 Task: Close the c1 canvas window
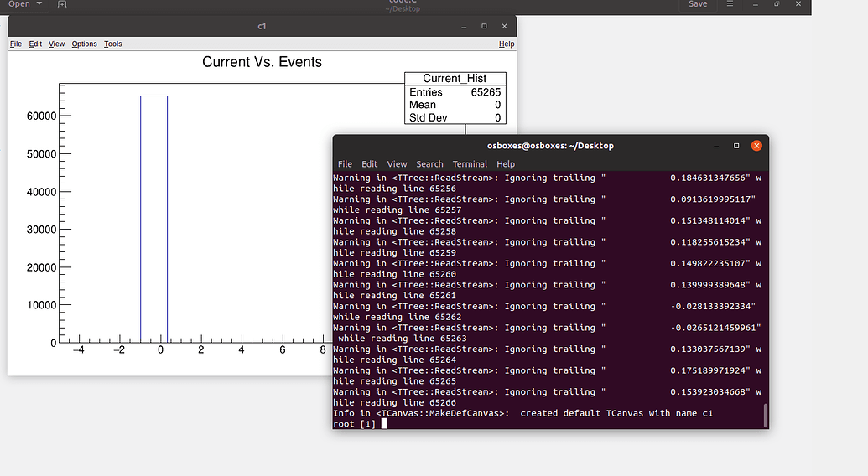pos(504,27)
